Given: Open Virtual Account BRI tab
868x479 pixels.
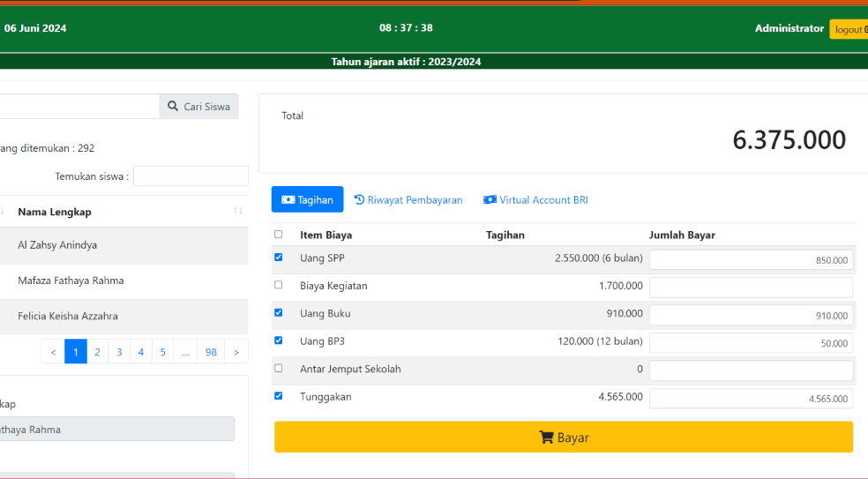Looking at the screenshot, I should coord(535,200).
